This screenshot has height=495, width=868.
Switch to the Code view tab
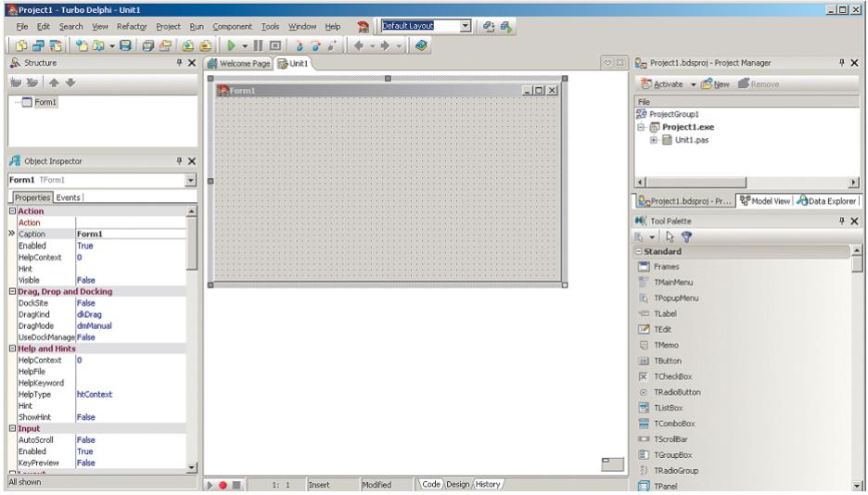430,485
